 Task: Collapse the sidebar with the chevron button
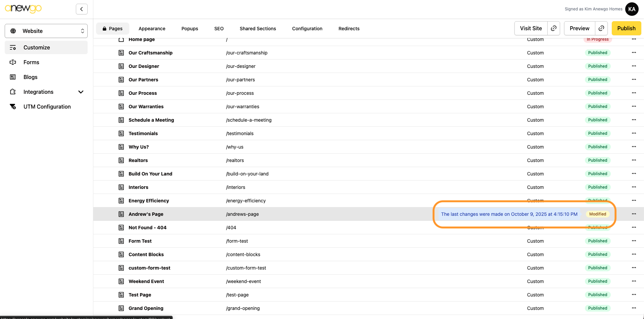[x=82, y=9]
